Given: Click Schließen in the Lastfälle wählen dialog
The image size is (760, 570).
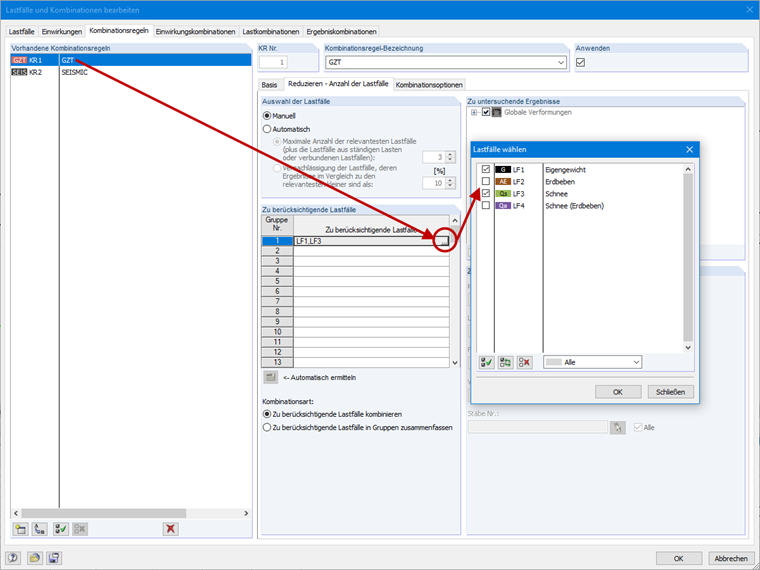Looking at the screenshot, I should pyautogui.click(x=670, y=392).
